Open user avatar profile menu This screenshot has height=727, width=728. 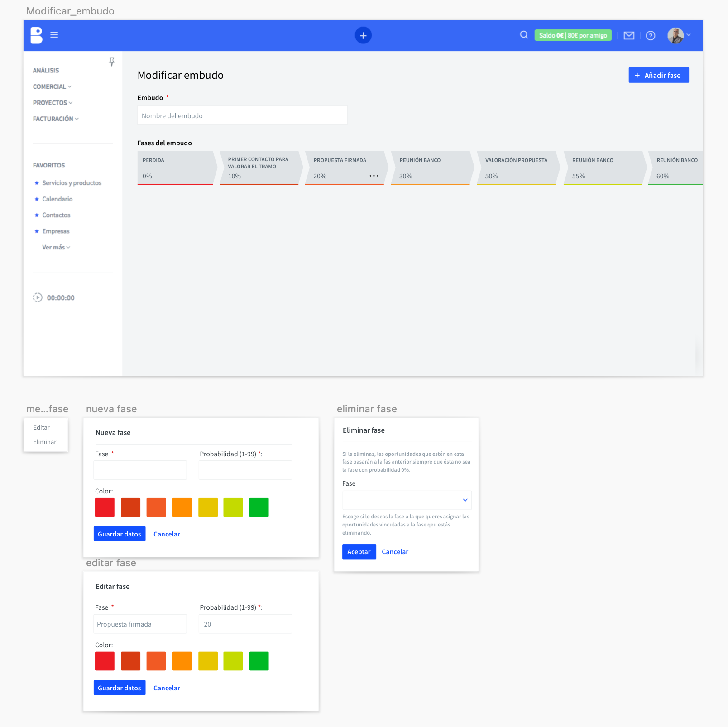[x=678, y=35]
